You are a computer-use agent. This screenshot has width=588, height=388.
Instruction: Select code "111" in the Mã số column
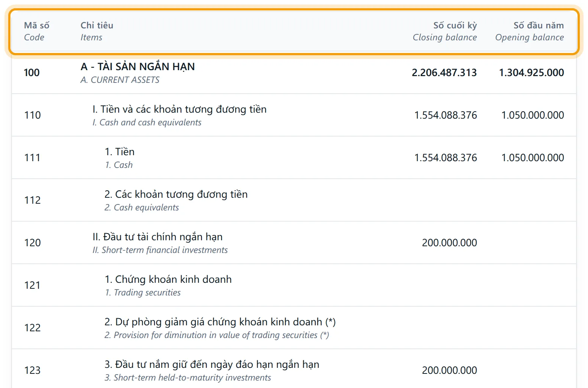point(32,157)
